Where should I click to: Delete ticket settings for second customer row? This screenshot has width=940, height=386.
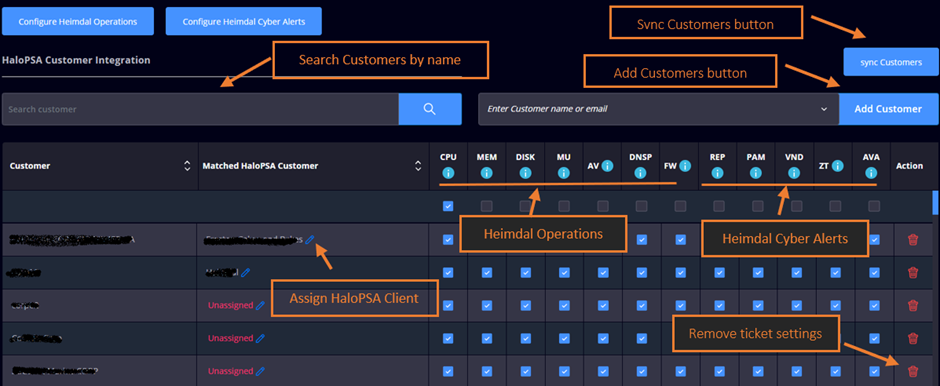click(x=913, y=273)
